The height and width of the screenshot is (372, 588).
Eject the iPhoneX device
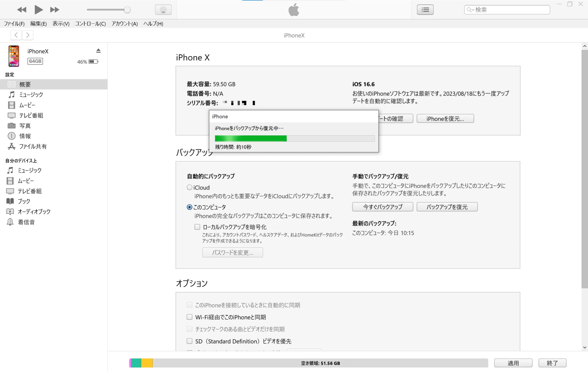(98, 51)
